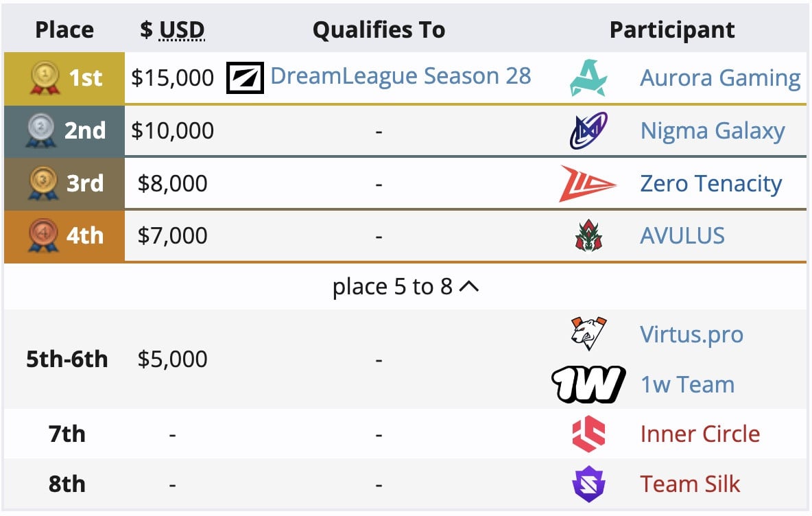Open DreamLeague Season 28 link
The width and height of the screenshot is (812, 516).
(x=401, y=76)
